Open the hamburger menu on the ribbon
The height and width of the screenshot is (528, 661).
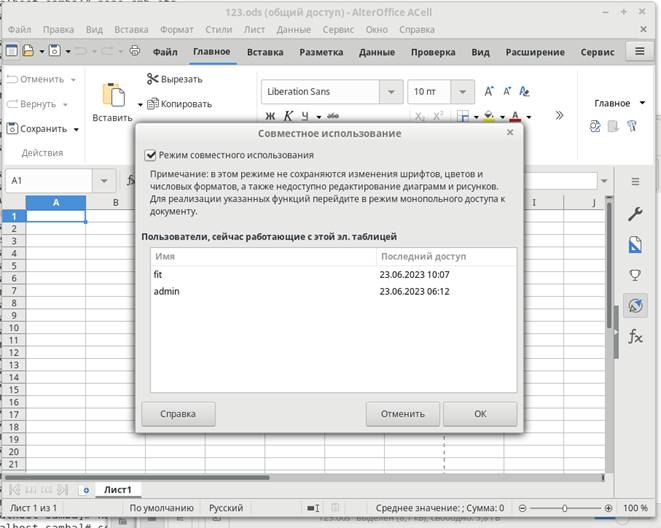(640, 51)
